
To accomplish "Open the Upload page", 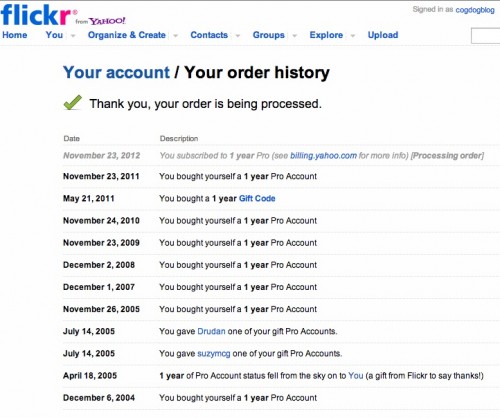I will (383, 35).
